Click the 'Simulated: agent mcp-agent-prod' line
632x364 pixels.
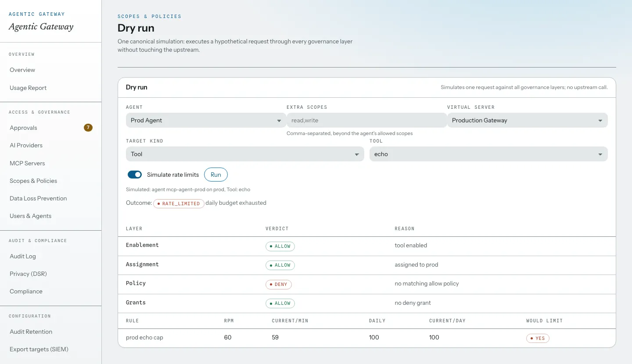(188, 189)
